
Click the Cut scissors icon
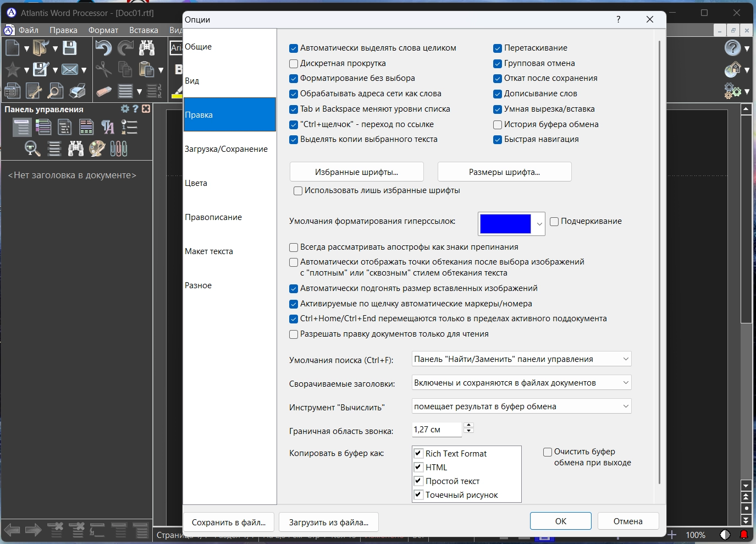(x=103, y=69)
